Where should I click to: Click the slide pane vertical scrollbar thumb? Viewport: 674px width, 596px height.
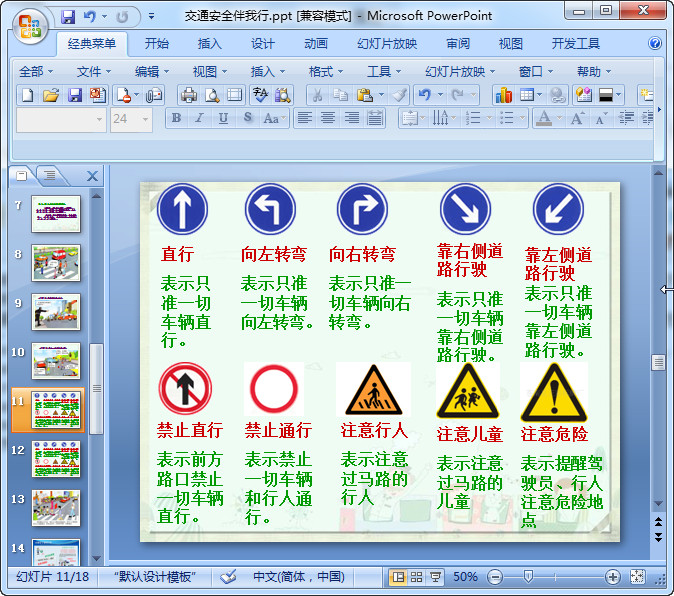click(x=658, y=363)
